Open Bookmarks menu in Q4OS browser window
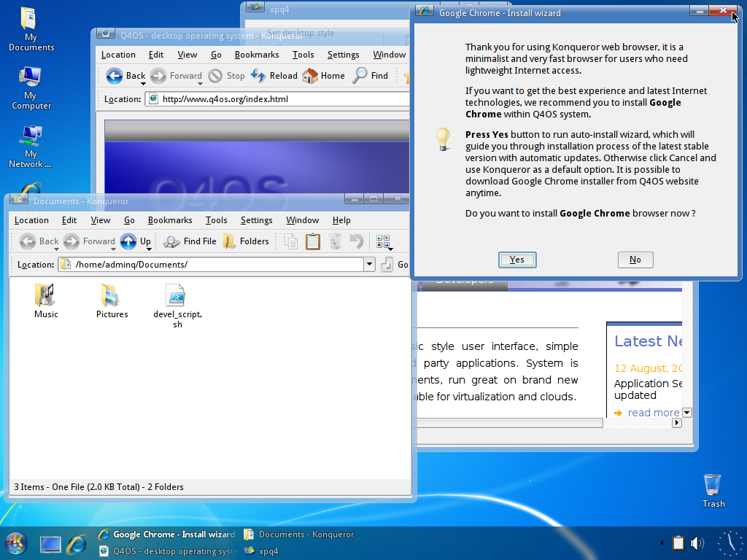The width and height of the screenshot is (747, 560). coord(257,55)
